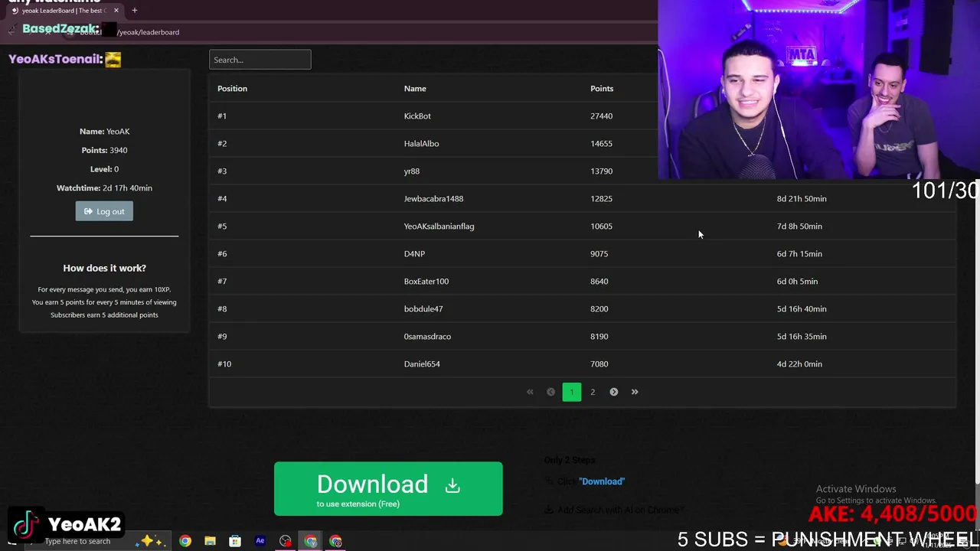Click the 27440 points value
The width and height of the screenshot is (980, 551).
click(601, 116)
